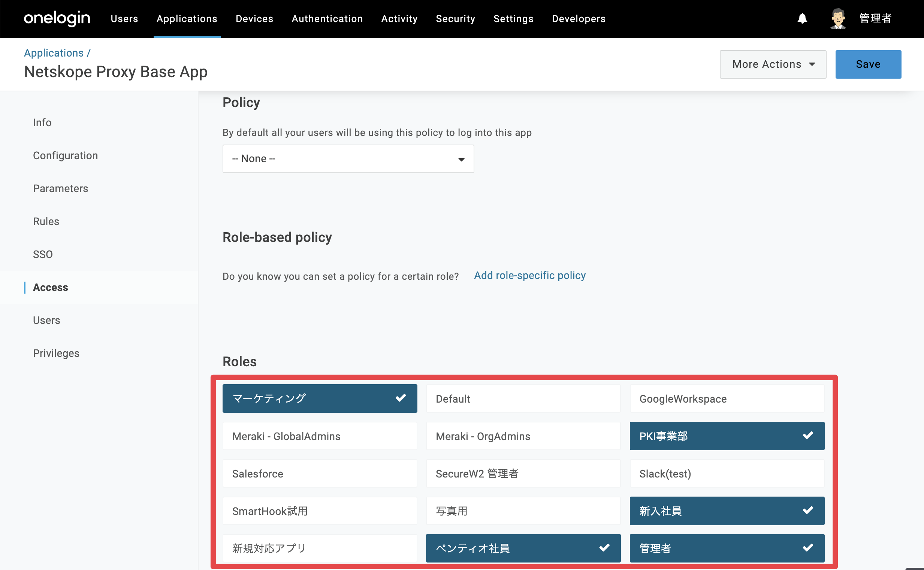Click the admin user avatar

(838, 18)
